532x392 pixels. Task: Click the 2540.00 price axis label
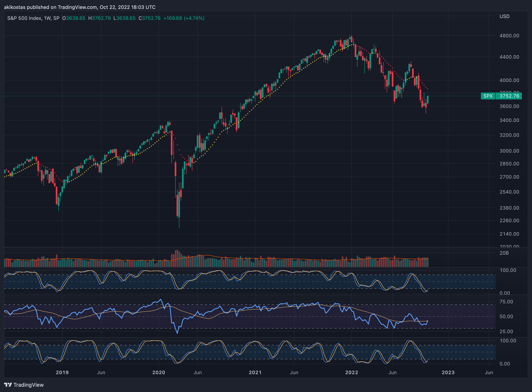(509, 192)
